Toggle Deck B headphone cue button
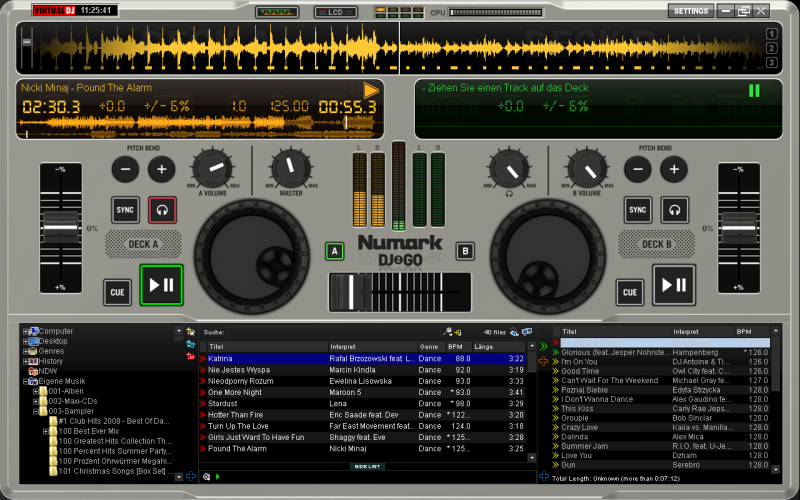The height and width of the screenshot is (500, 800). pos(674,210)
